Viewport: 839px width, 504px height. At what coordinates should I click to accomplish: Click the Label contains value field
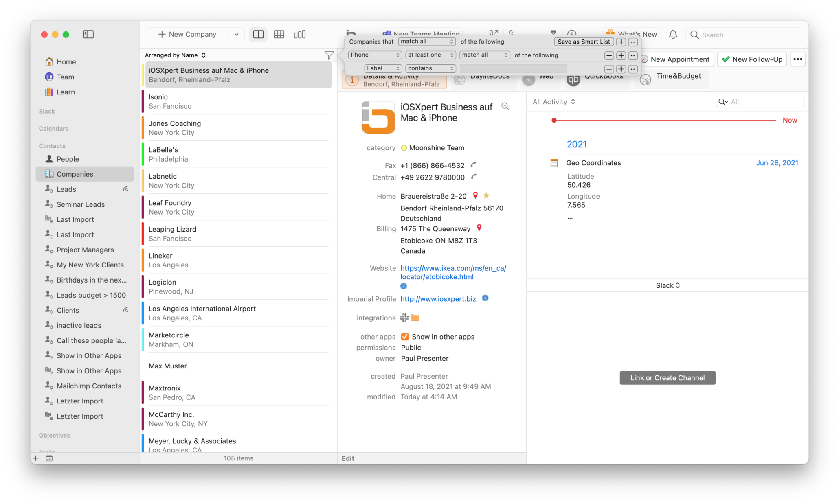(513, 68)
